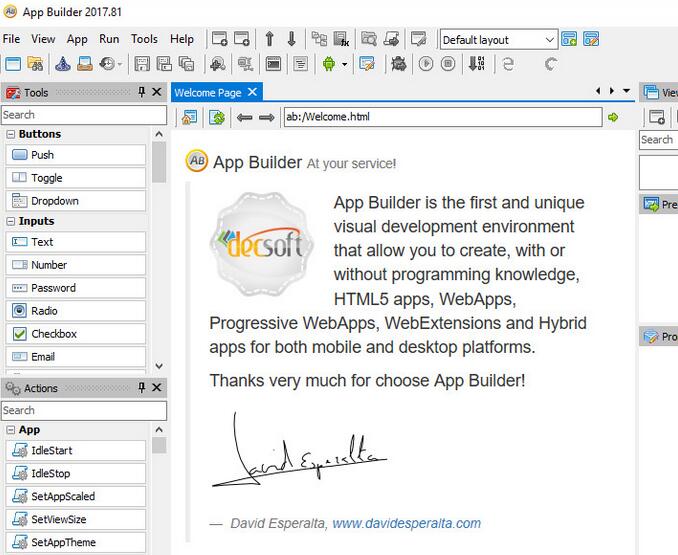Open the tab list dropdown arrow
678x555 pixels.
point(626,91)
